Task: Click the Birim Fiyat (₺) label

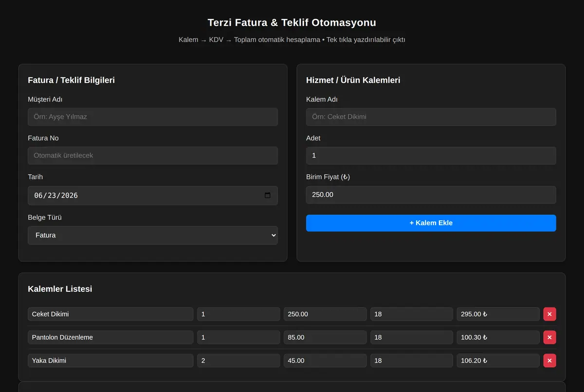Action: (328, 177)
